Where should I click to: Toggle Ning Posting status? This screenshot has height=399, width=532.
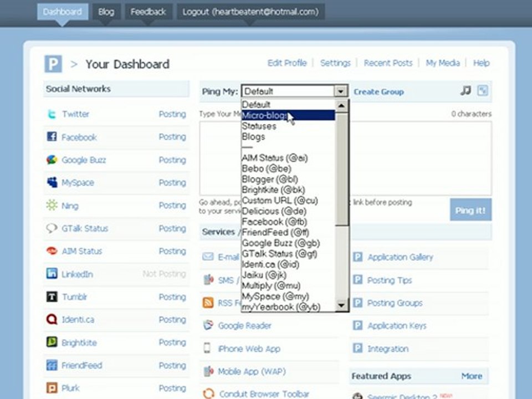172,205
